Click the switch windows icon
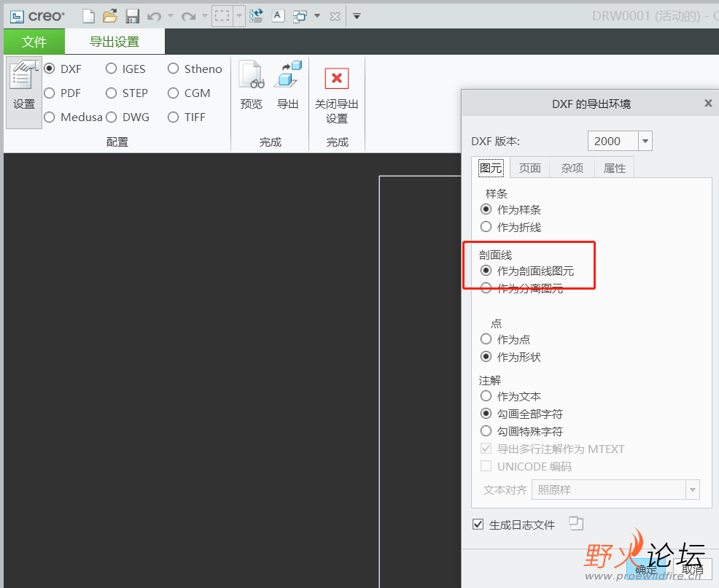Screen dimensions: 719x588 (x=300, y=17)
